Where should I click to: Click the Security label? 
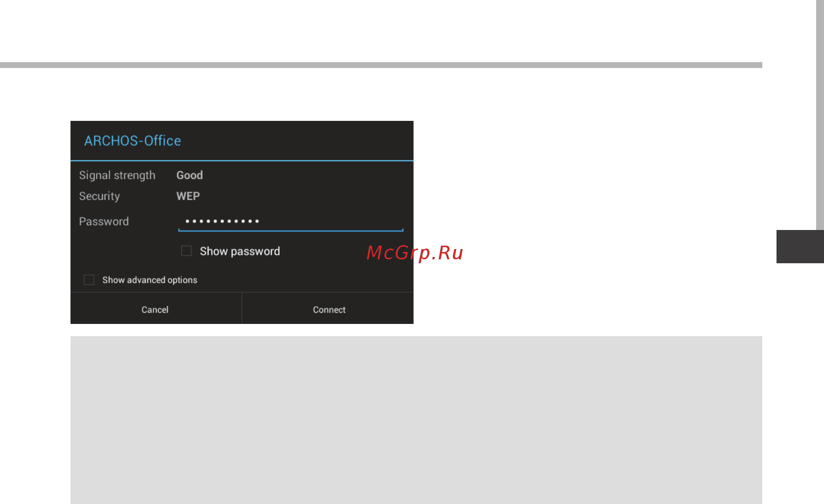click(x=99, y=196)
